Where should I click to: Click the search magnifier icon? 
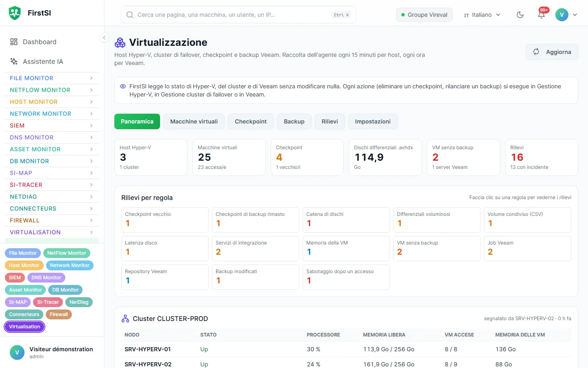click(x=130, y=15)
